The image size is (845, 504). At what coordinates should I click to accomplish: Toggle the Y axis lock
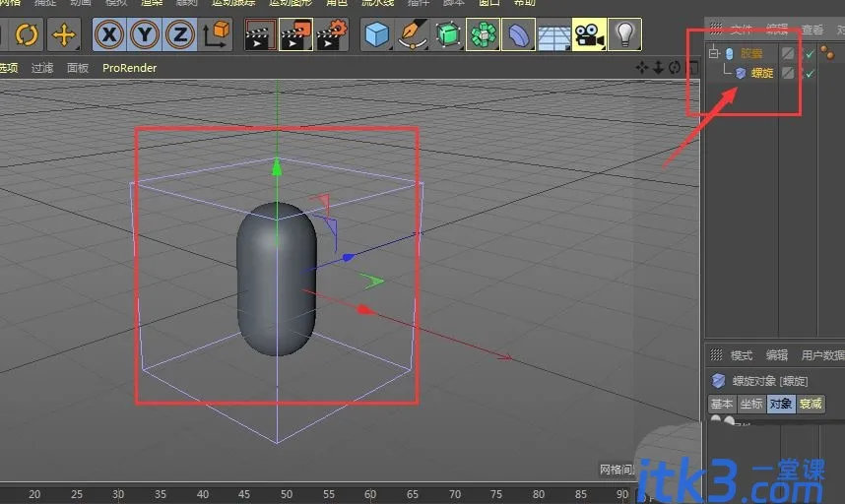tap(145, 35)
